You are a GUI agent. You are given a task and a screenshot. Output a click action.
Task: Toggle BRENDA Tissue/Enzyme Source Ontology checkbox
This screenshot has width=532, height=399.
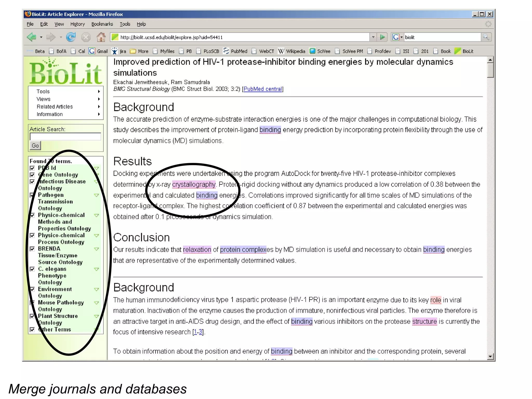point(32,249)
